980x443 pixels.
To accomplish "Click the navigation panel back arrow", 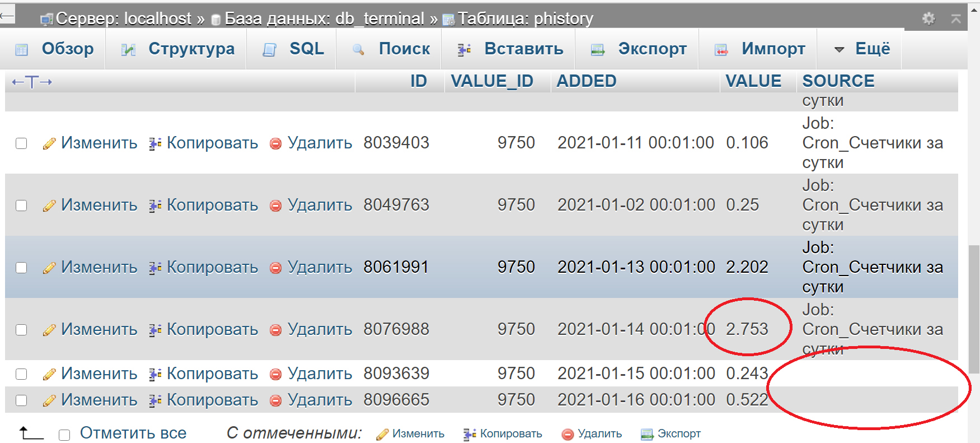I will click(x=7, y=16).
